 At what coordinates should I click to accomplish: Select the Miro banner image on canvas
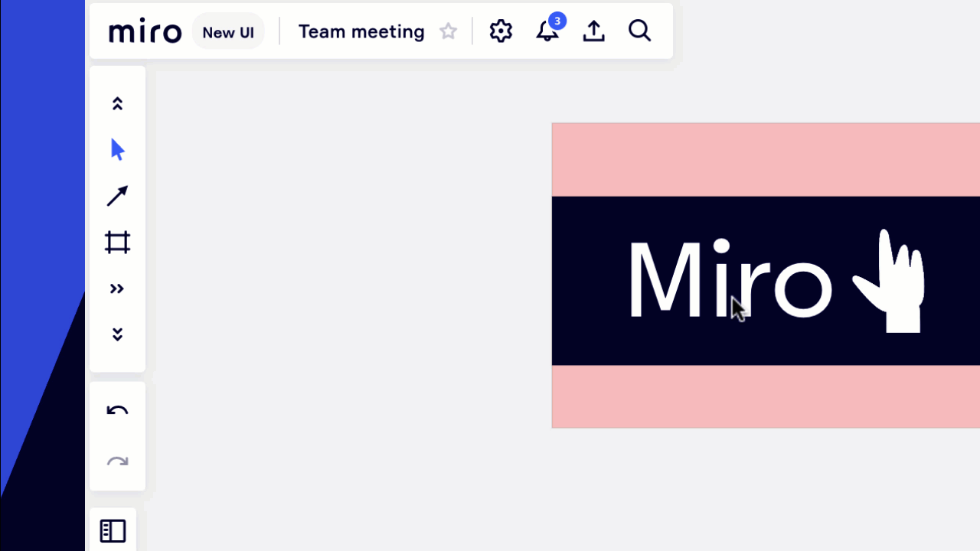pos(766,275)
